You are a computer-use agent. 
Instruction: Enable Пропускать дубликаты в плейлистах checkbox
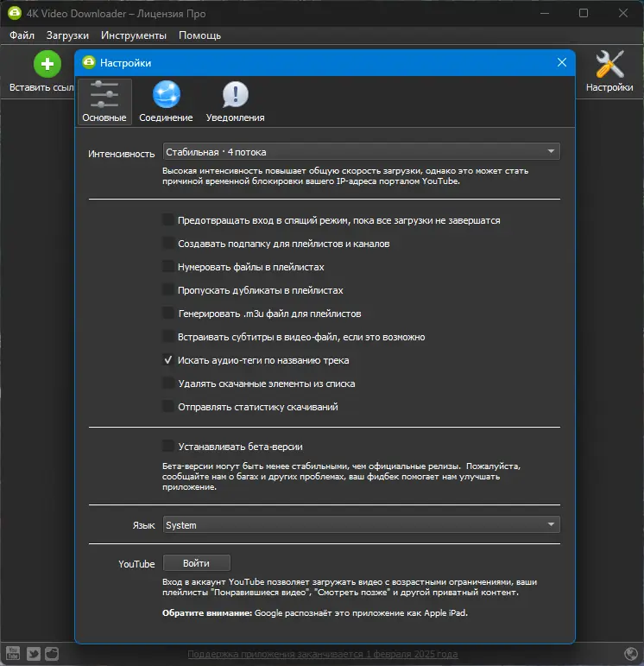tap(168, 290)
